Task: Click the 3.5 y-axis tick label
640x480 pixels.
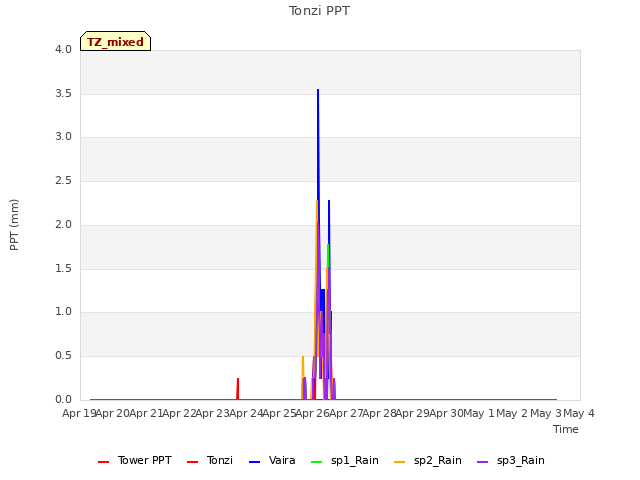Action: click(63, 93)
